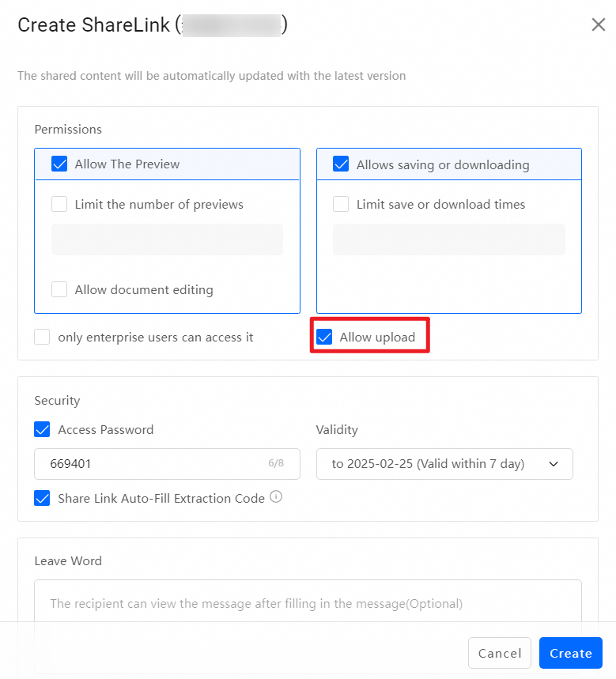Screen dimensions: 616x679
Task: Click the Create button
Action: pyautogui.click(x=570, y=653)
